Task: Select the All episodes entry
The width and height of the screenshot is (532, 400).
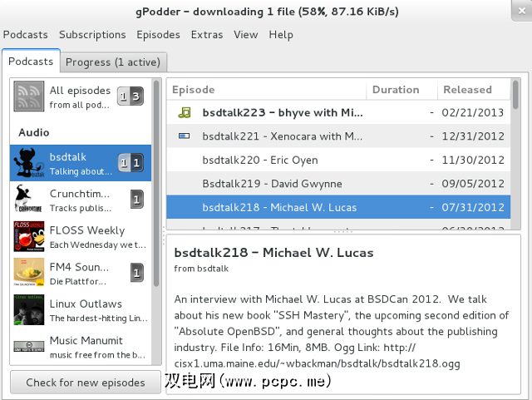Action: coord(81,96)
